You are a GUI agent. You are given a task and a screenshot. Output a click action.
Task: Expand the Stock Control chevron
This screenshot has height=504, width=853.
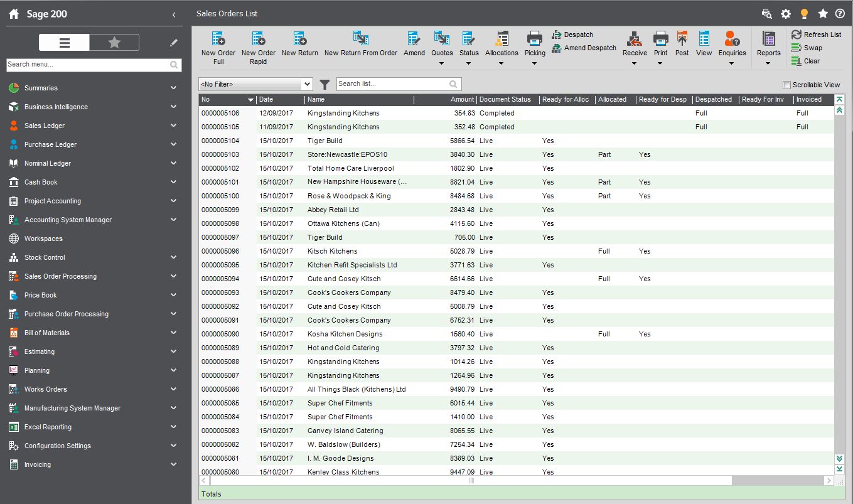(x=174, y=257)
